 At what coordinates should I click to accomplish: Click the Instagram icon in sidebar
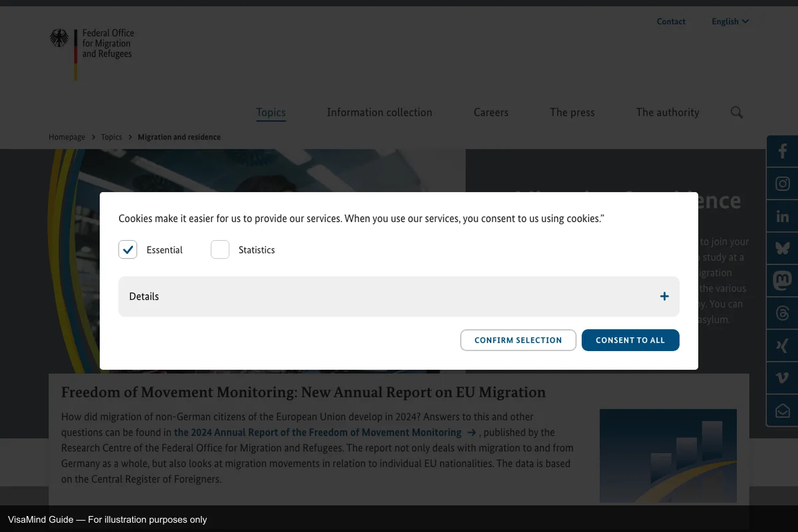(x=783, y=184)
